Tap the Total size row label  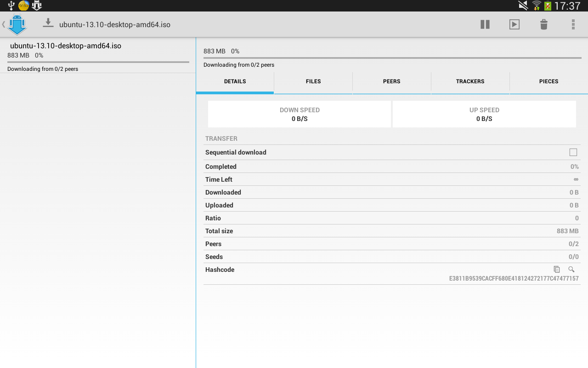click(x=219, y=231)
